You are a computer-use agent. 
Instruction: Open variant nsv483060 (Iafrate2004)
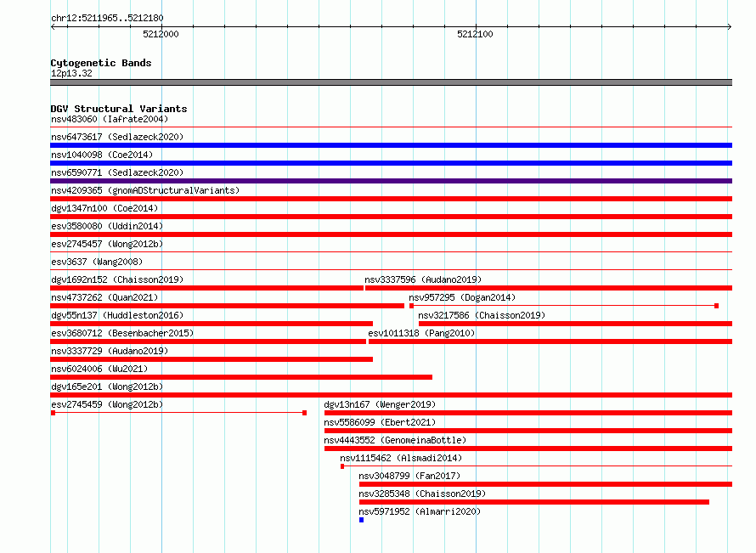pos(110,119)
